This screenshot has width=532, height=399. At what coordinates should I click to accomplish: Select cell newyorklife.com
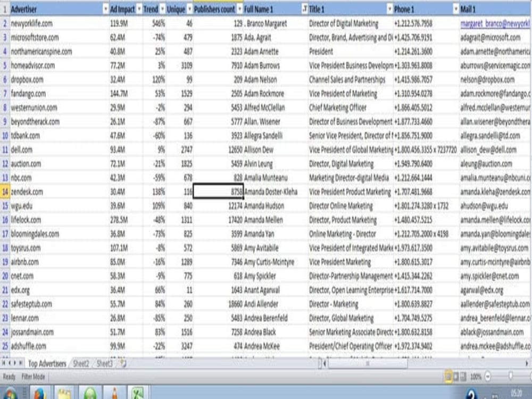pyautogui.click(x=60, y=23)
